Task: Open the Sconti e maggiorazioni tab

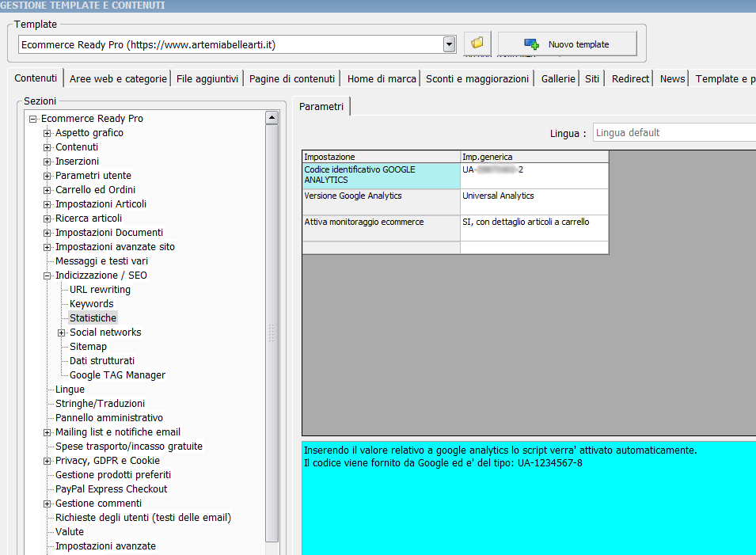Action: click(477, 78)
